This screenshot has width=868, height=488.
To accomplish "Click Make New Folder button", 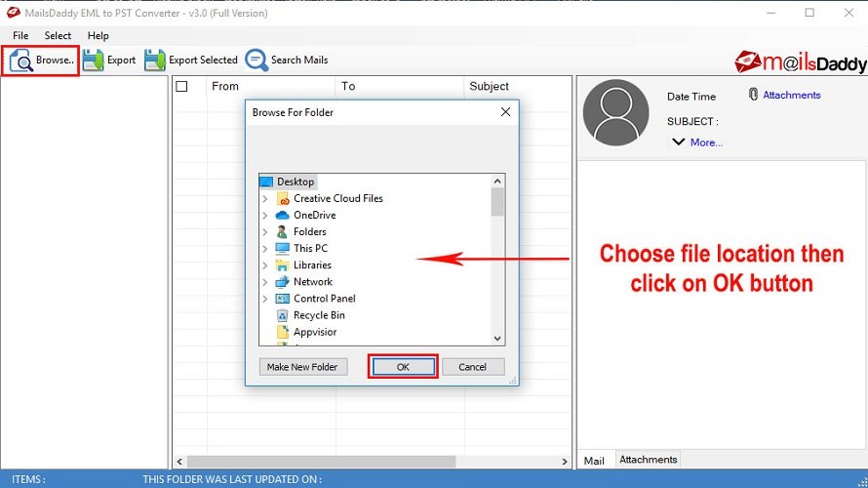I will pos(302,367).
